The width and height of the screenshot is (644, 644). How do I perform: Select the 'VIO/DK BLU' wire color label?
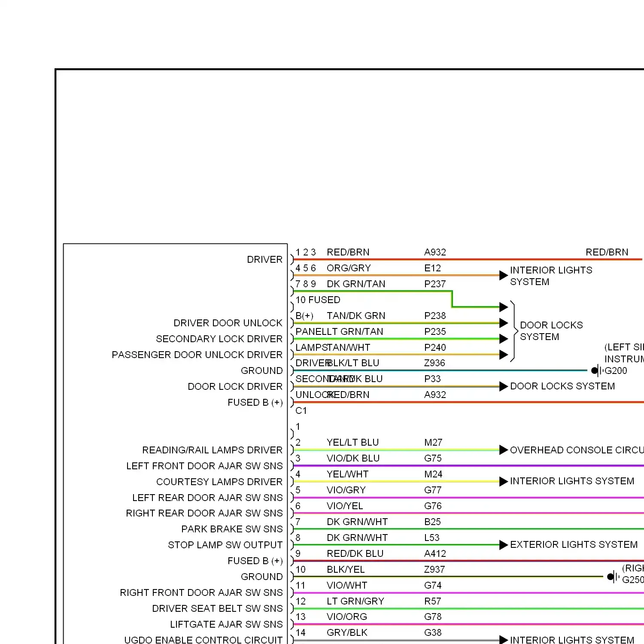point(353,458)
